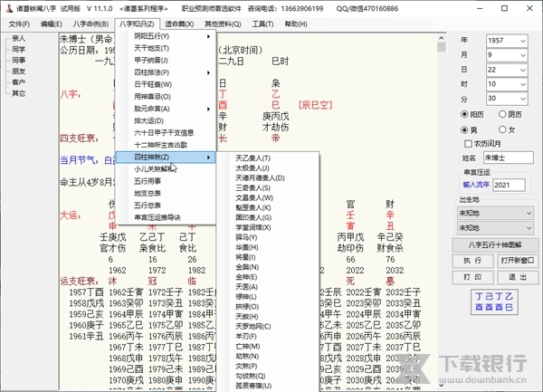This screenshot has width=543, height=392.
Task: Click the 输入流年 link label
Action: tap(476, 185)
